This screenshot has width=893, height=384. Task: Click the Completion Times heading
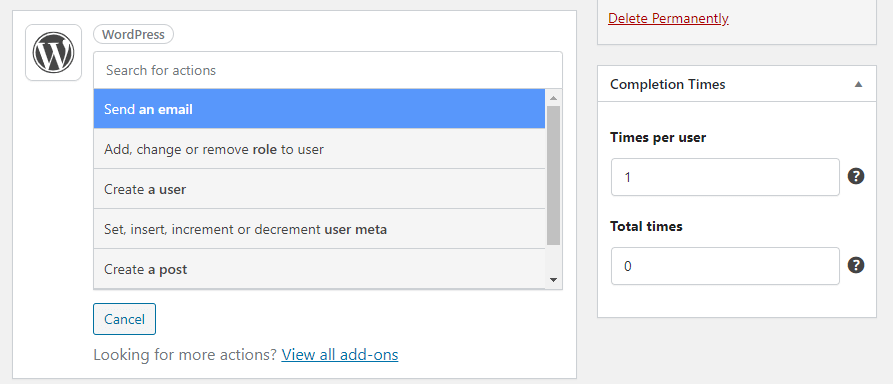(x=667, y=84)
